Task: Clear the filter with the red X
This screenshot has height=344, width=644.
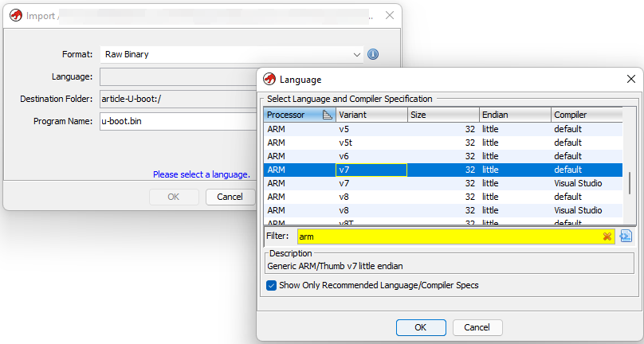Action: coord(607,236)
